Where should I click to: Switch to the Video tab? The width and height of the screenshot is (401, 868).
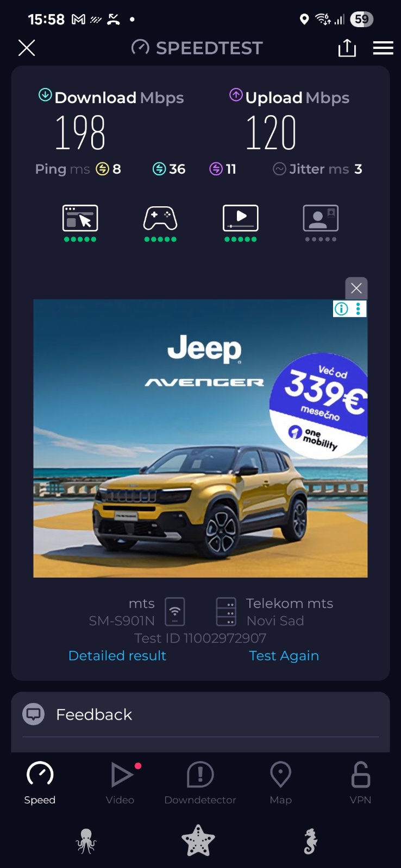click(120, 783)
